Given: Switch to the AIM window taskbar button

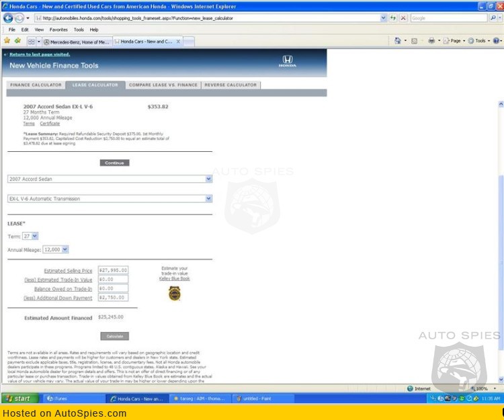Looking at the screenshot, I should point(200,398).
